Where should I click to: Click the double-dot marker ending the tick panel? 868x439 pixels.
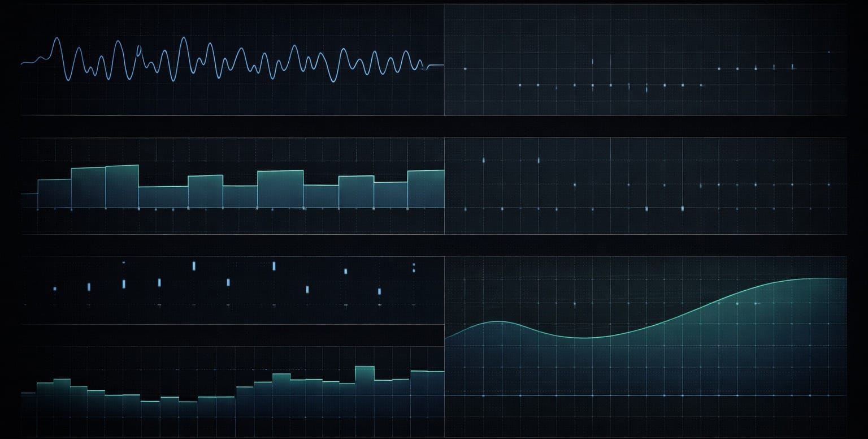(x=414, y=267)
